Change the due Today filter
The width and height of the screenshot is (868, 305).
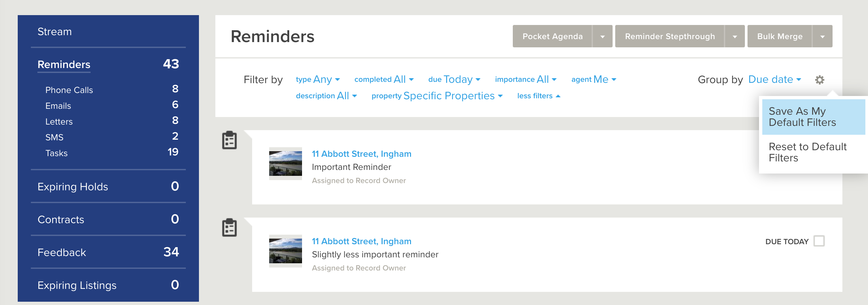pyautogui.click(x=454, y=79)
